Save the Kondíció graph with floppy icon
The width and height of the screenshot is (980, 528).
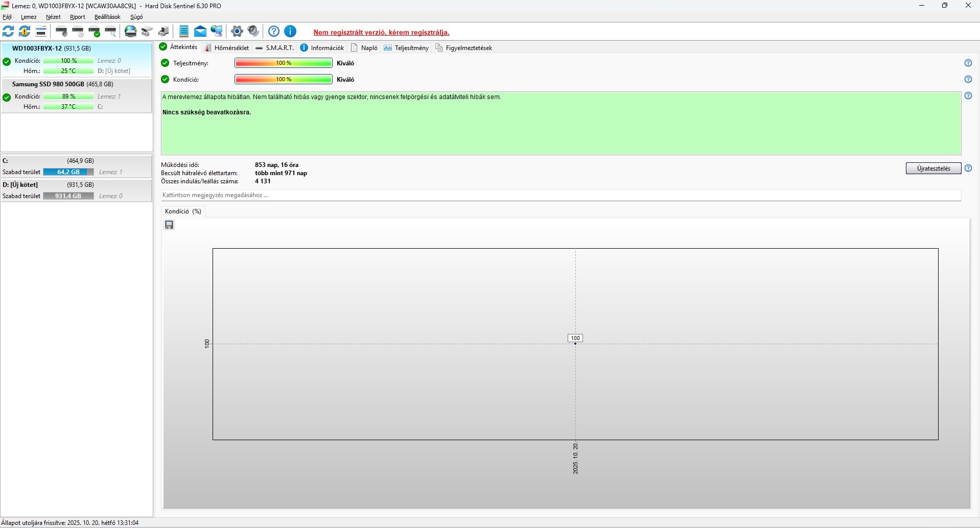point(170,225)
